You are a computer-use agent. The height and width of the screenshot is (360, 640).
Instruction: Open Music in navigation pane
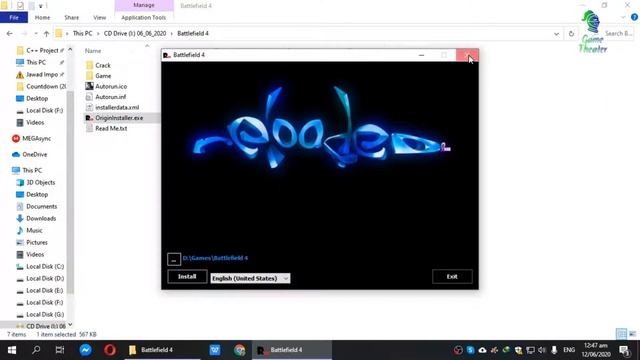pyautogui.click(x=29, y=231)
